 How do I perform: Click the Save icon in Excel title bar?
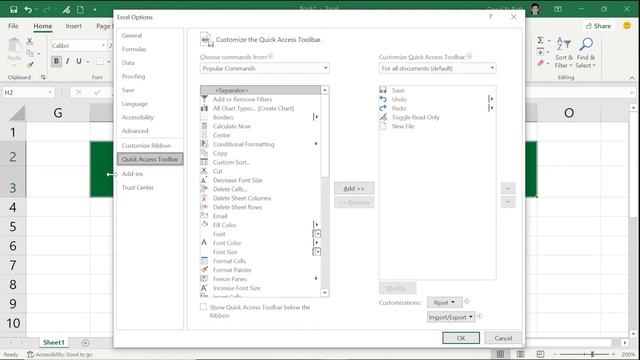click(x=13, y=9)
